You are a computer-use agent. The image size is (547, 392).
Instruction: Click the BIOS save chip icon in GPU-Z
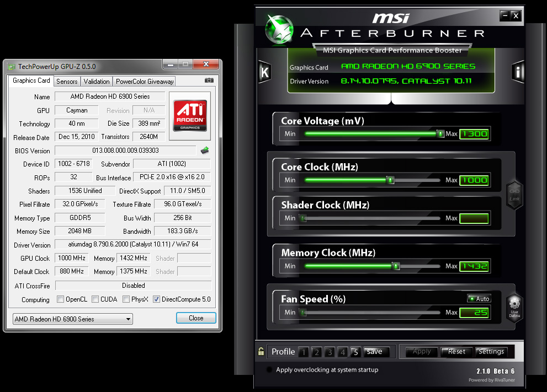click(x=205, y=151)
